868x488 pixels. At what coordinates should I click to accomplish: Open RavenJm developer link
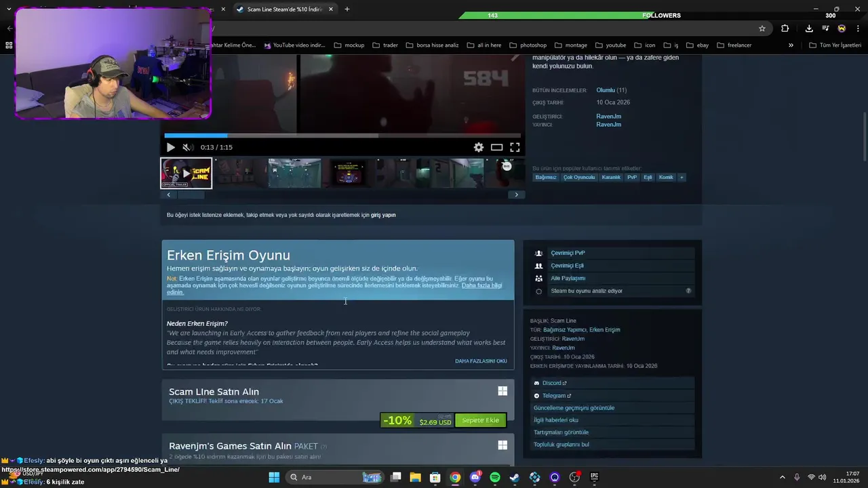tap(608, 117)
